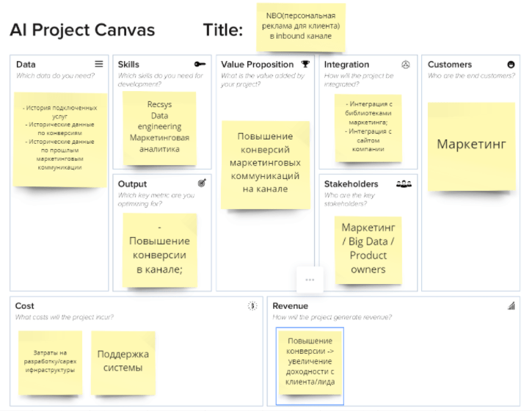Click the Stakeholders section heading
The height and width of the screenshot is (411, 532).
point(351,184)
